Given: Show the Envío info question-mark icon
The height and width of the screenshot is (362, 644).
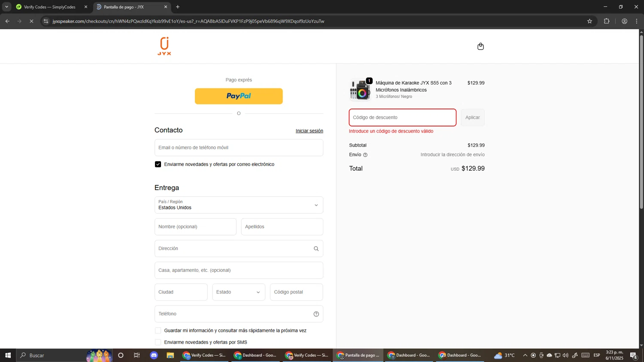Looking at the screenshot, I should pyautogui.click(x=365, y=155).
